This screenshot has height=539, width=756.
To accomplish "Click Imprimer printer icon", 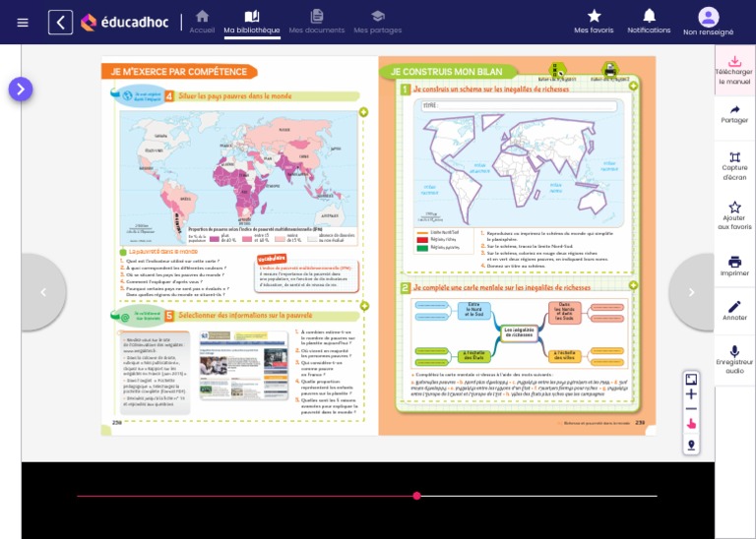I will [x=734, y=266].
